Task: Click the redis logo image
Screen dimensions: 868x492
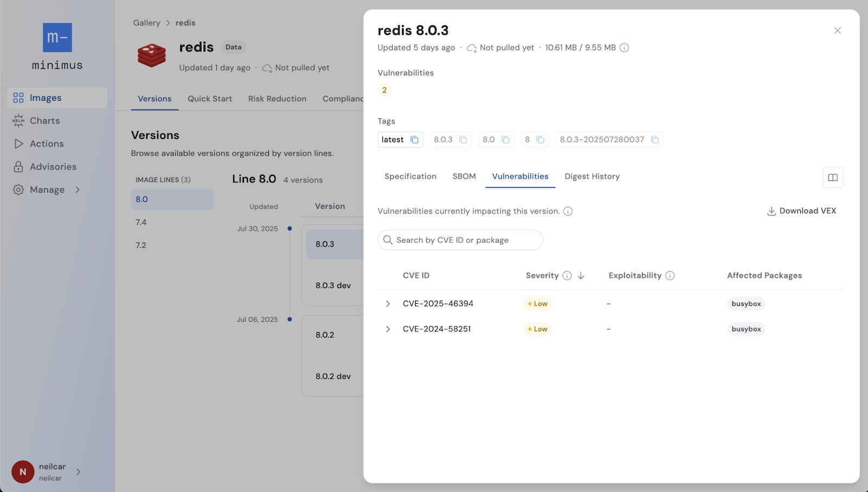Action: coord(152,55)
